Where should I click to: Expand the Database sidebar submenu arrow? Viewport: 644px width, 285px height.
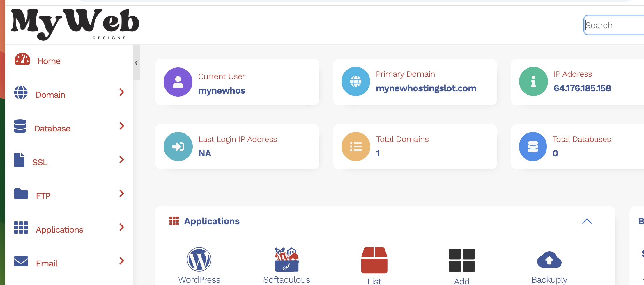click(122, 126)
